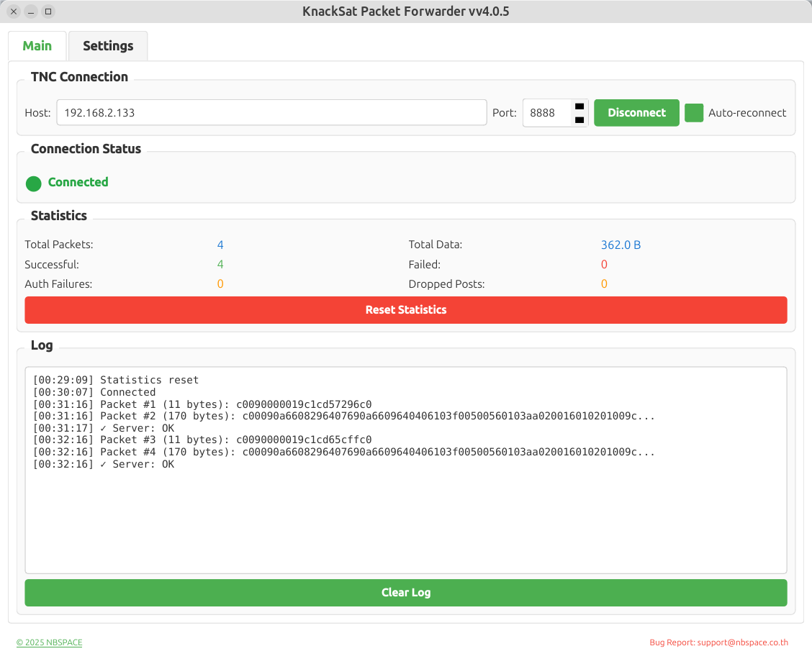Open the © 2025 NBSPACE link
The width and height of the screenshot is (812, 664).
pyautogui.click(x=50, y=642)
